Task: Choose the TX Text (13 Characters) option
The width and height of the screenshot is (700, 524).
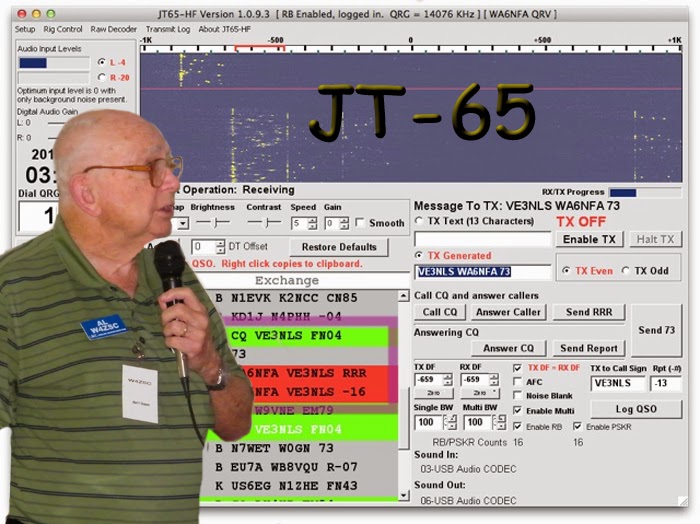Action: 419,221
